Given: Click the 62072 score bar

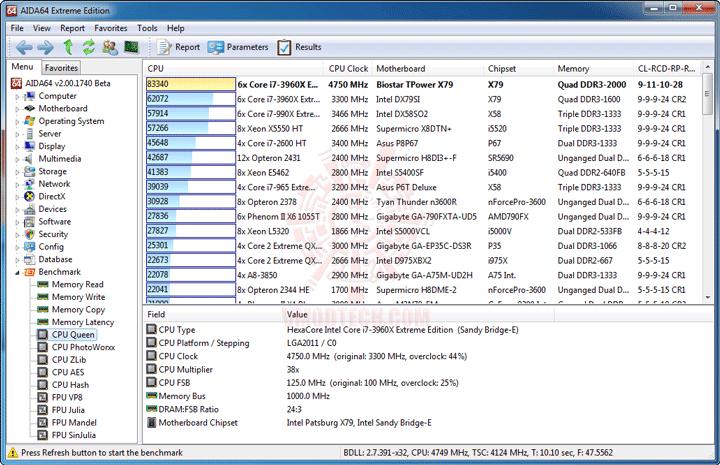Looking at the screenshot, I should click(191, 99).
